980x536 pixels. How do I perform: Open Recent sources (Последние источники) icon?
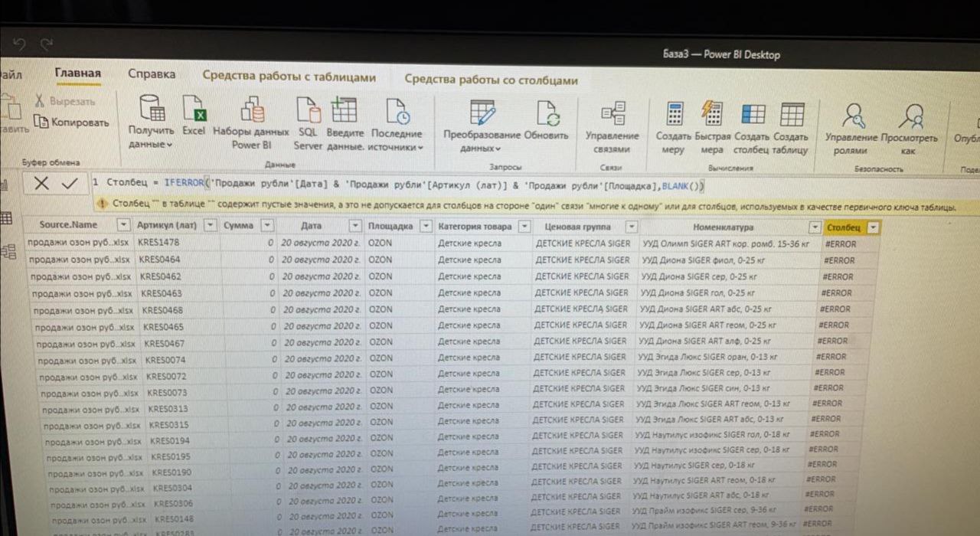(x=397, y=112)
